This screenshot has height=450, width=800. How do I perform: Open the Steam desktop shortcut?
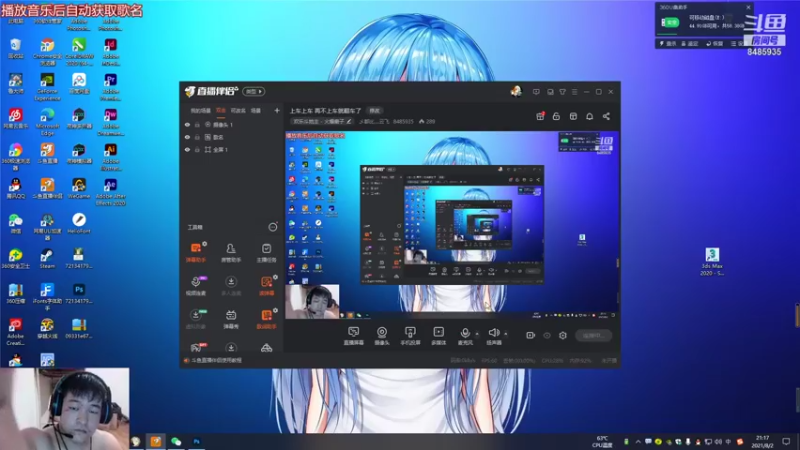click(x=47, y=258)
